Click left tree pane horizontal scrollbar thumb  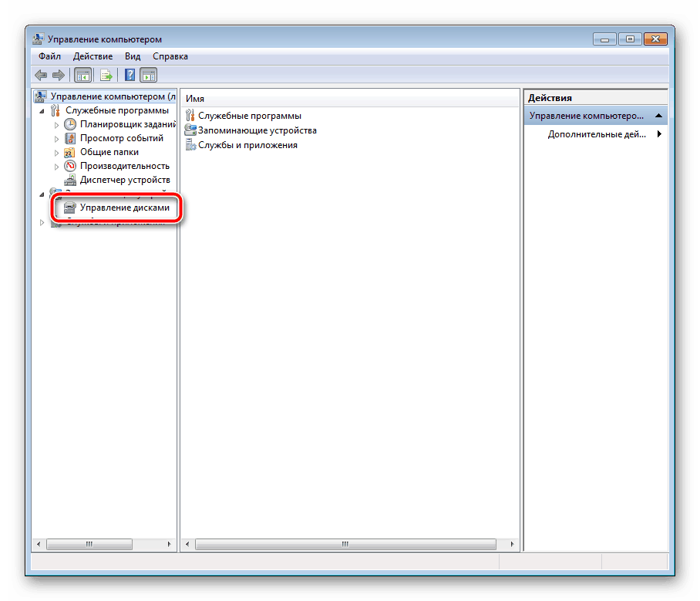coord(89,544)
